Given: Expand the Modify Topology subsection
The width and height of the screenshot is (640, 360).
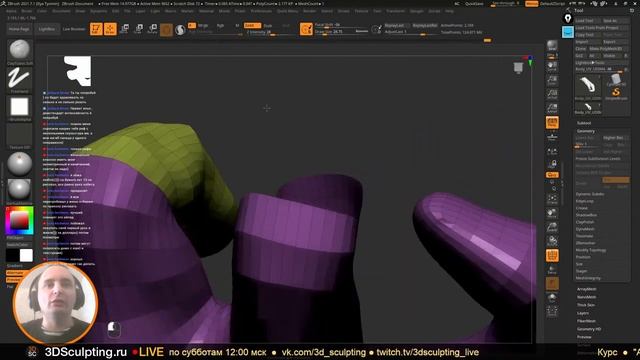Looking at the screenshot, I should (x=591, y=250).
